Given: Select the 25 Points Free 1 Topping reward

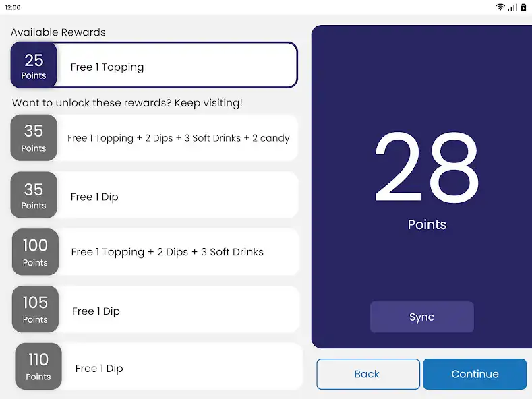Looking at the screenshot, I should tap(154, 65).
